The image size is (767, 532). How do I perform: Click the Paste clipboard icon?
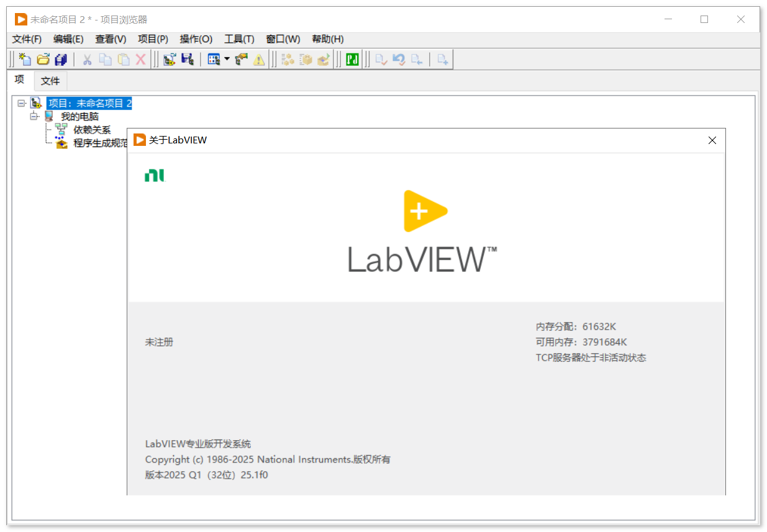point(124,60)
